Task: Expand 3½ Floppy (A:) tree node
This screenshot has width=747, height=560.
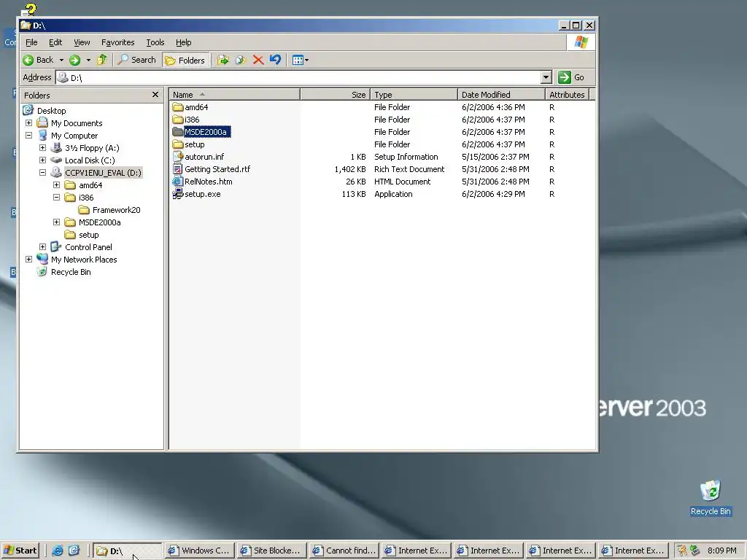Action: click(x=42, y=147)
